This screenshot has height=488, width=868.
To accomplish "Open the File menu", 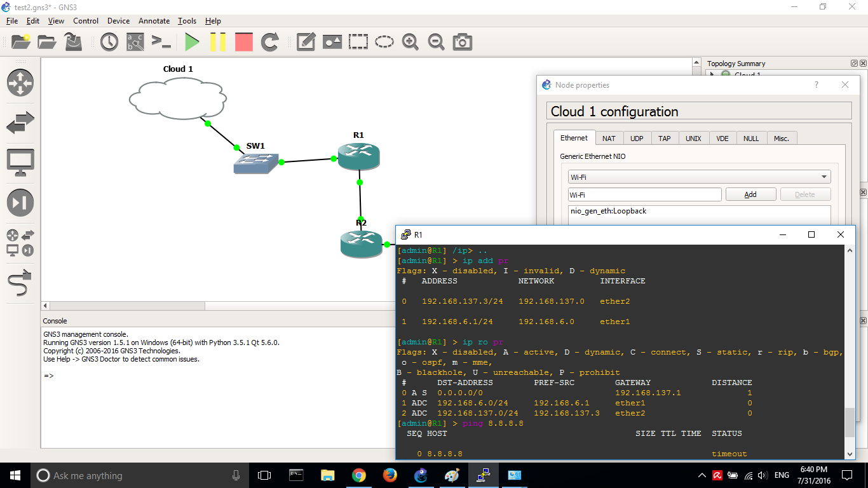I will tap(12, 21).
